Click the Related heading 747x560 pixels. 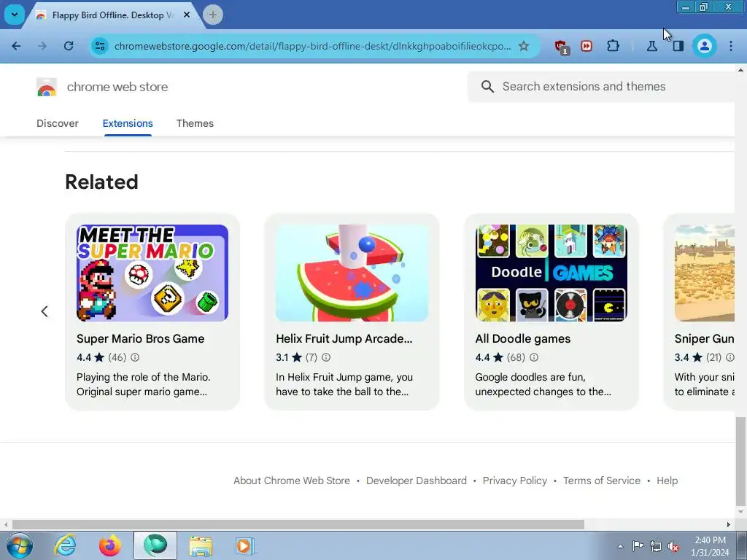click(x=101, y=182)
